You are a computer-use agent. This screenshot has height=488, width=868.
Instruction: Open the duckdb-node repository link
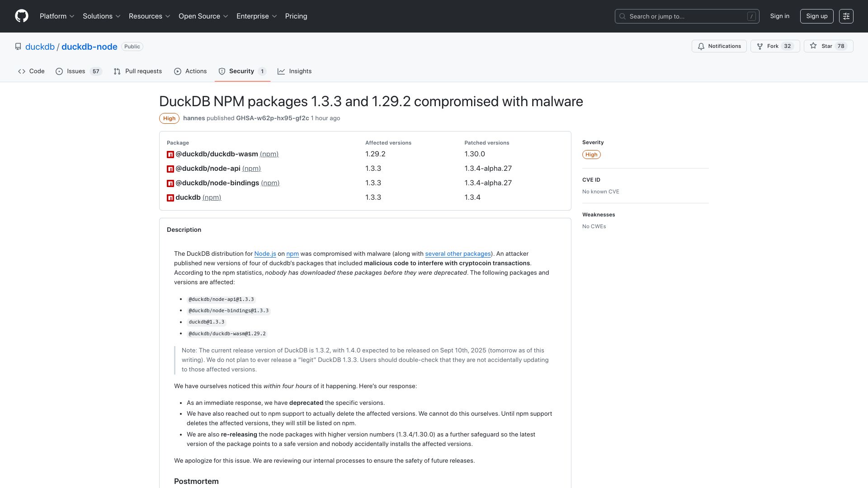90,47
